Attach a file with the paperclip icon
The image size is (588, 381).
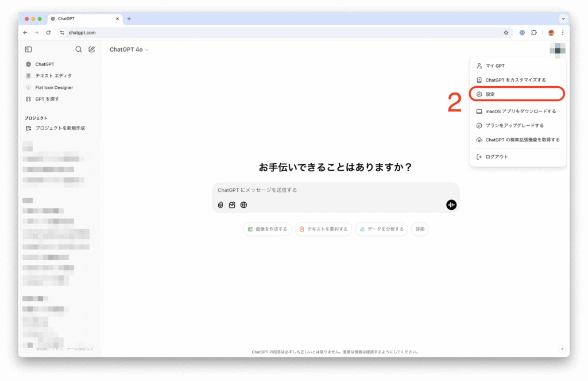click(220, 205)
